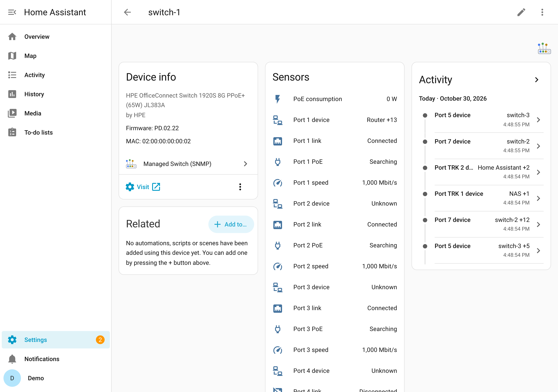The width and height of the screenshot is (558, 392).
Task: Click the Port 2 PoE Searching row
Action: 335,245
